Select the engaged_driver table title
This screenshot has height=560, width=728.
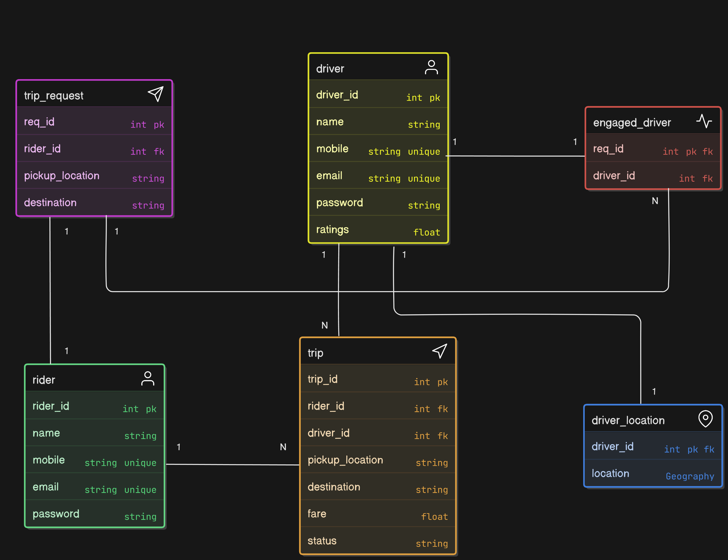tap(632, 123)
